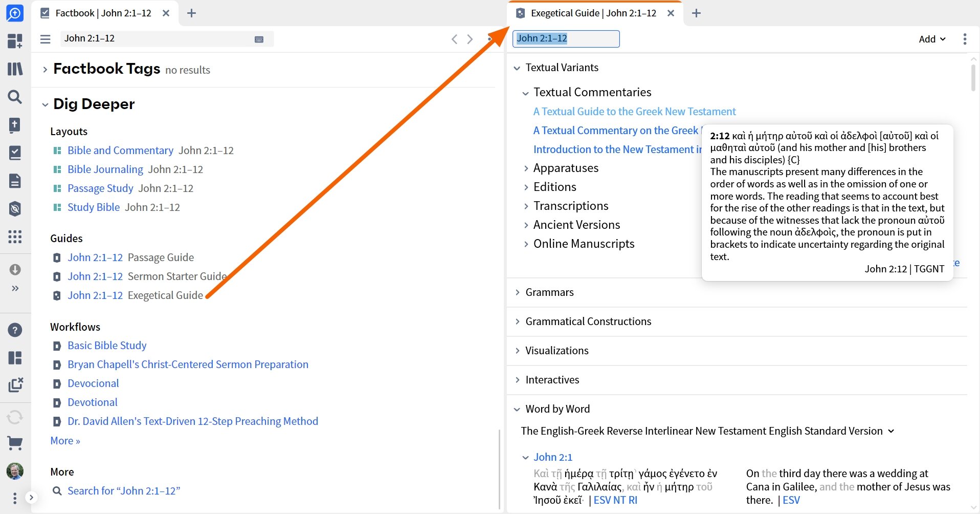This screenshot has height=514, width=980.
Task: Go forward in Factbook history
Action: 470,39
